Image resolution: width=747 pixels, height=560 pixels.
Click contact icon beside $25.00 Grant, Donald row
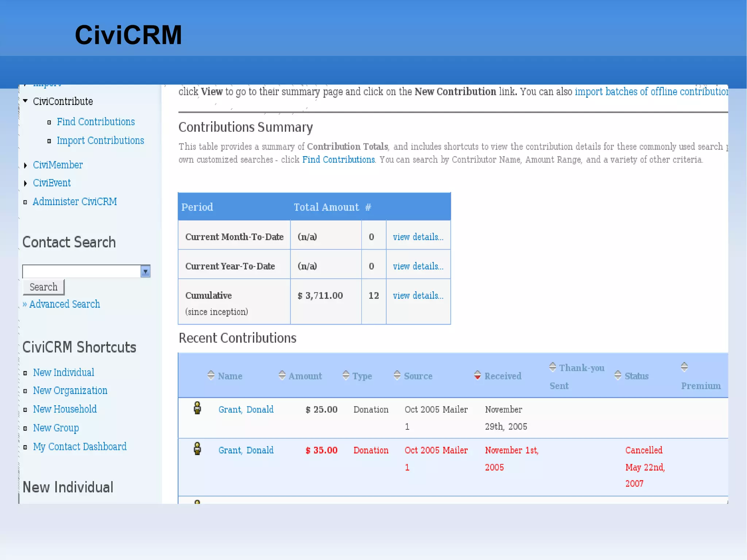(197, 408)
